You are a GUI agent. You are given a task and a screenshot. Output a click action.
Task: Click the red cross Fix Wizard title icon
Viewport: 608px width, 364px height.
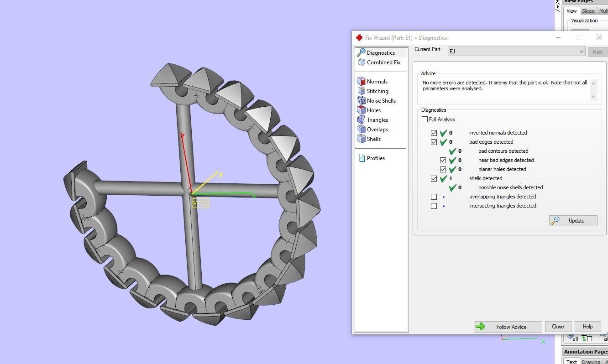(359, 38)
